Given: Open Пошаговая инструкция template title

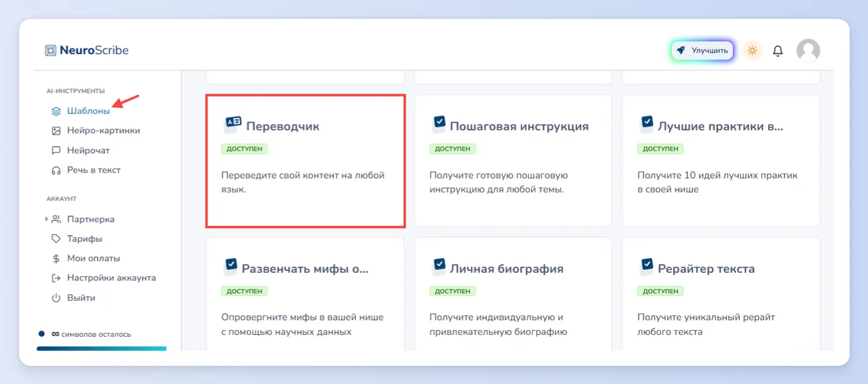Looking at the screenshot, I should click(519, 126).
